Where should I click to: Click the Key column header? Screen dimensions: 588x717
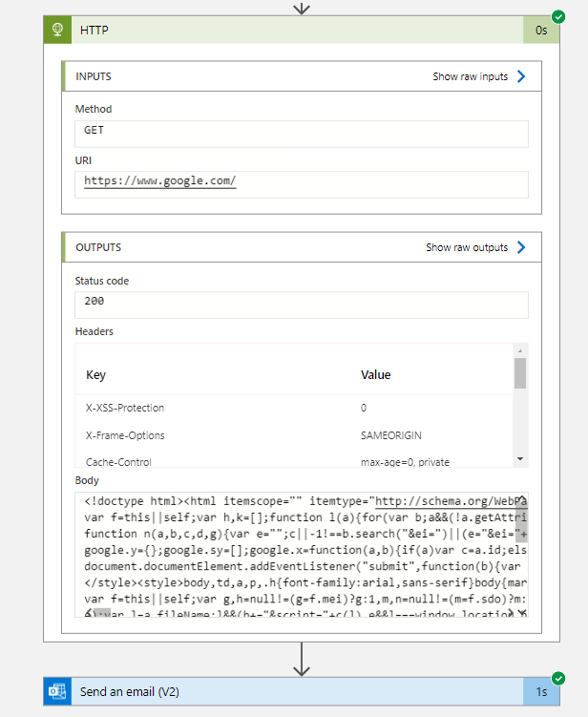(96, 375)
